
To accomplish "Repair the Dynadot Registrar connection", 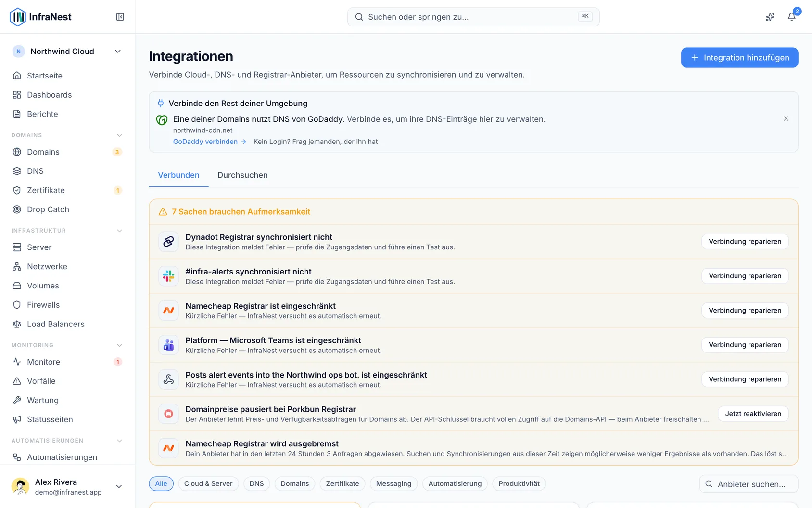I will 745,242.
